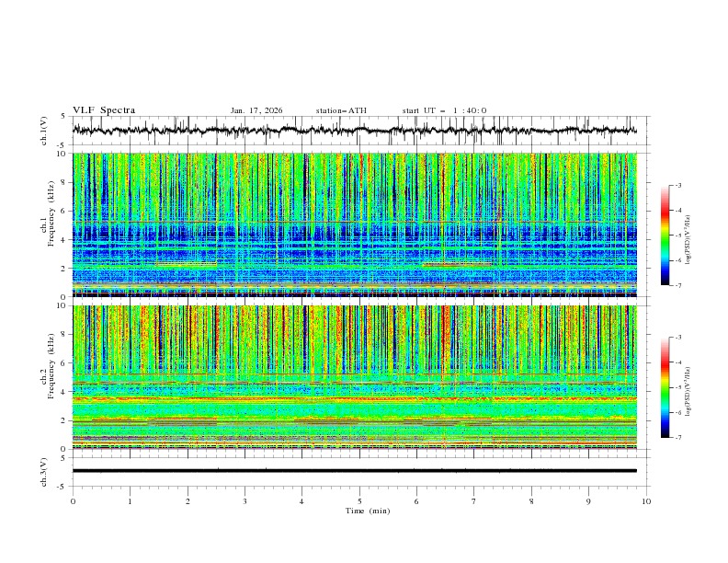The image size is (728, 563).
Task: Click the start UT time label
Action: coord(444,110)
